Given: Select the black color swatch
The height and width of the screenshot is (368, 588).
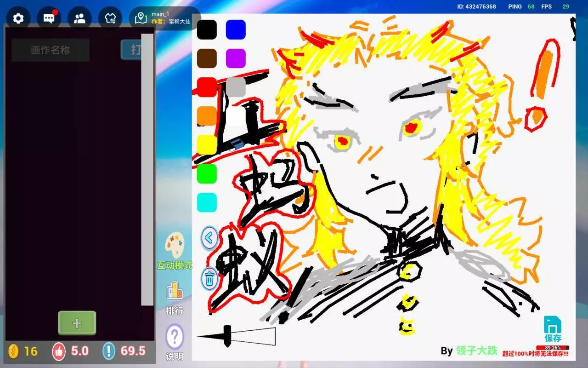Looking at the screenshot, I should point(207,29).
